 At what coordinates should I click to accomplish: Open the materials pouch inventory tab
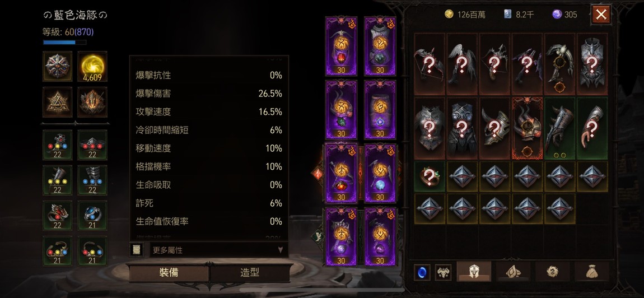pos(592,271)
